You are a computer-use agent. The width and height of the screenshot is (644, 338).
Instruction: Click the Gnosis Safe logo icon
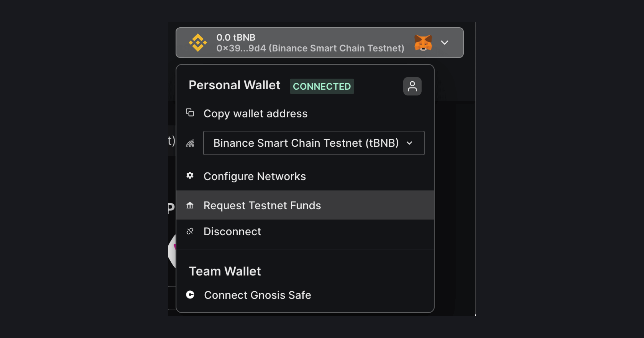[190, 295]
